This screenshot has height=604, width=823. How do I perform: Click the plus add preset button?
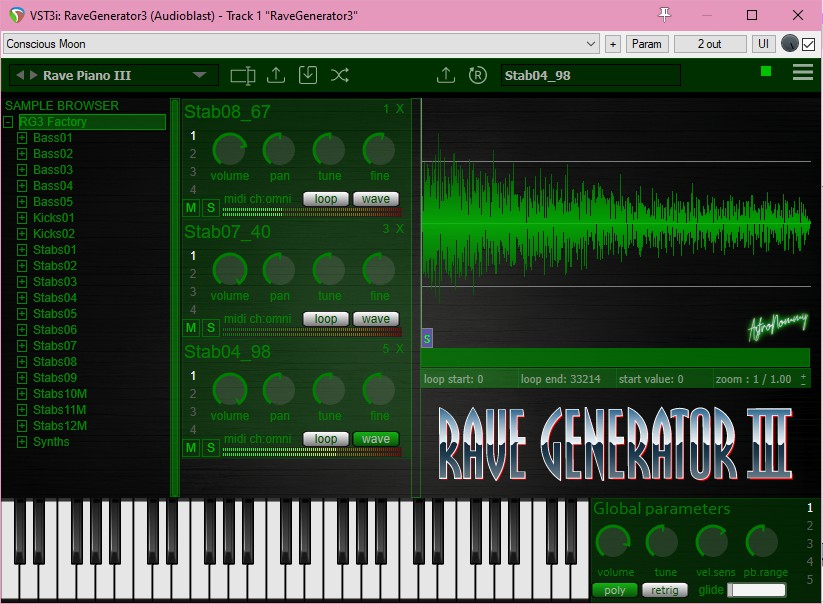coord(613,45)
